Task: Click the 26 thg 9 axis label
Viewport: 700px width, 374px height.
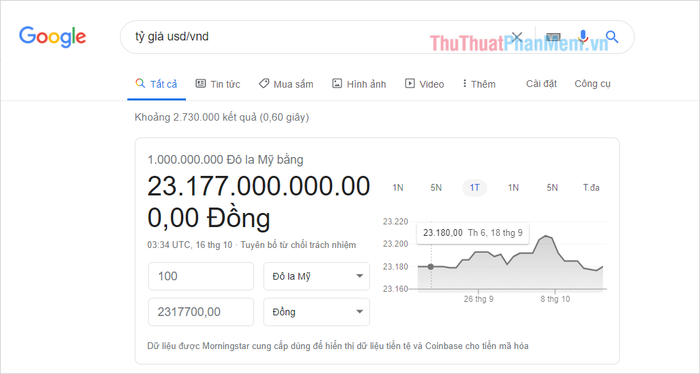Action: (x=478, y=299)
